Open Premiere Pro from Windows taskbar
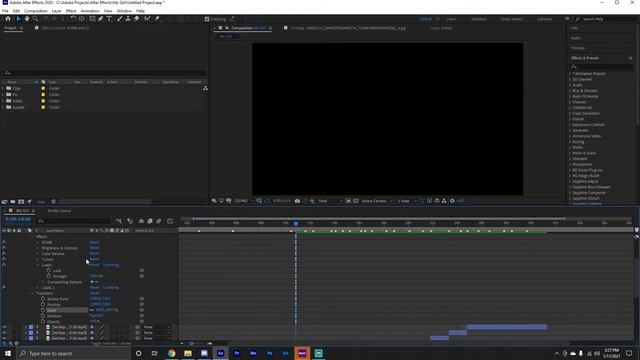Screen dimensions: 640x360 point(237,353)
